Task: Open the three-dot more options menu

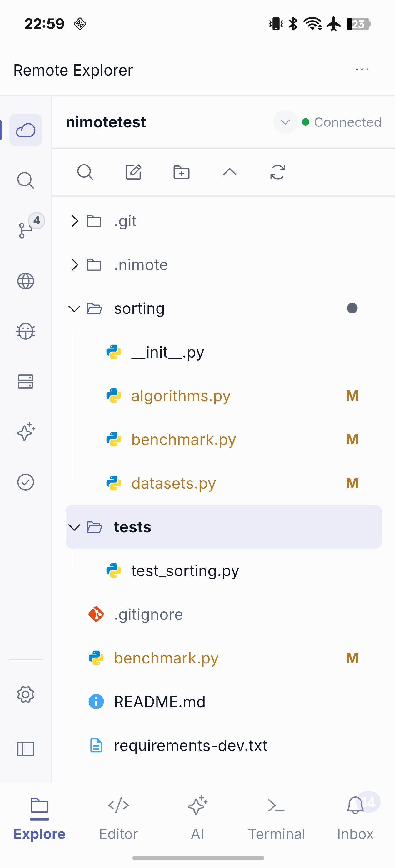Action: 362,70
